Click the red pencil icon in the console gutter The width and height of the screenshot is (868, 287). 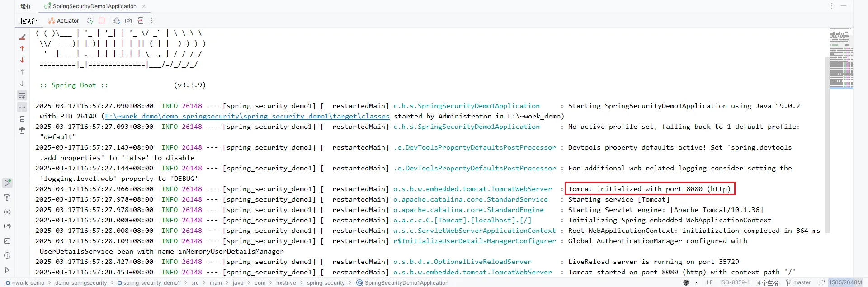click(22, 37)
